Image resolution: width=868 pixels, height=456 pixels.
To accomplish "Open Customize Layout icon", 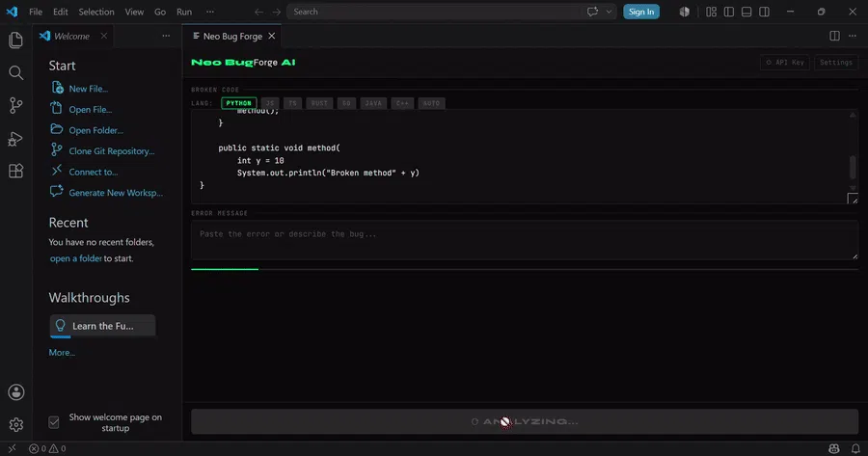I will point(712,12).
